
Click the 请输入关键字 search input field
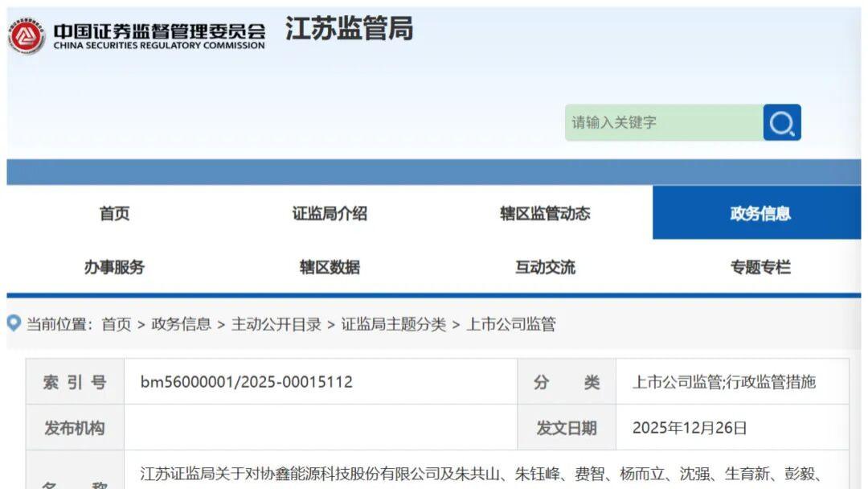click(x=651, y=122)
